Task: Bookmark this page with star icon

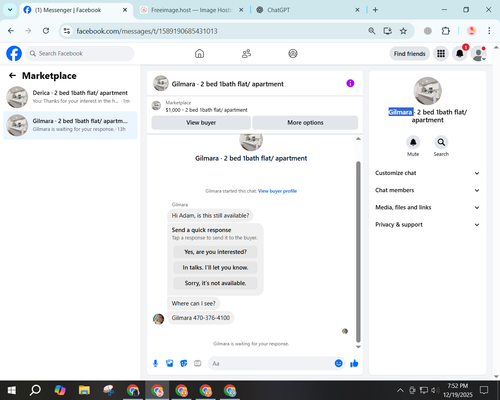Action: click(403, 31)
